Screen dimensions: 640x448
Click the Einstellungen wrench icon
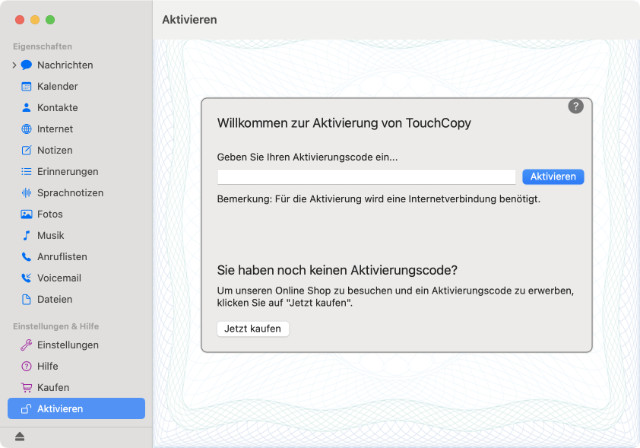click(x=27, y=345)
